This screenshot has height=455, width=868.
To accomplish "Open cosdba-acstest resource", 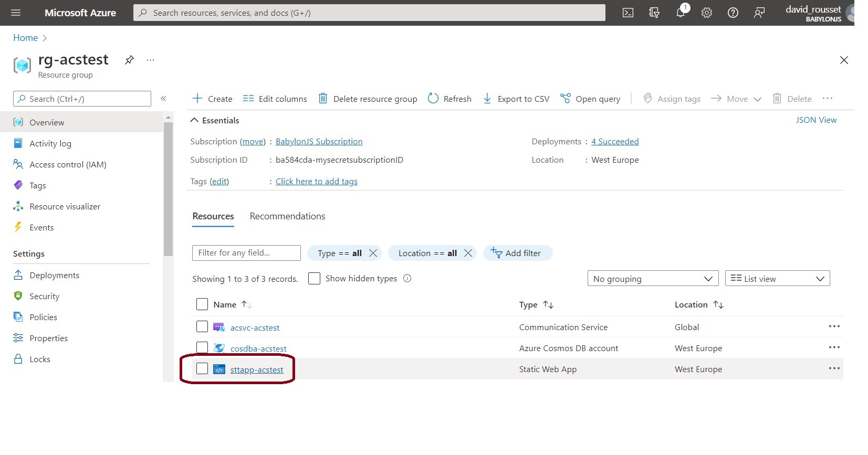I will click(x=258, y=349).
